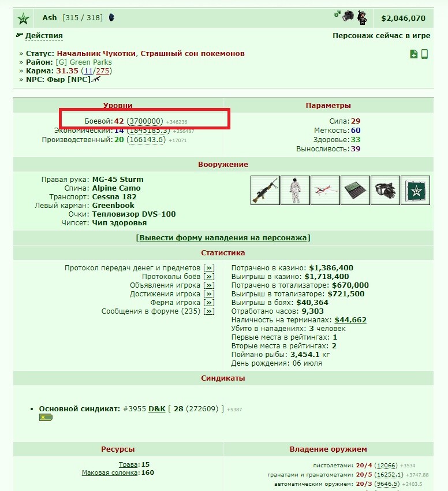This screenshot has height=491, width=448.
Task: Click the Alpine Camo item name
Action: coord(116,188)
